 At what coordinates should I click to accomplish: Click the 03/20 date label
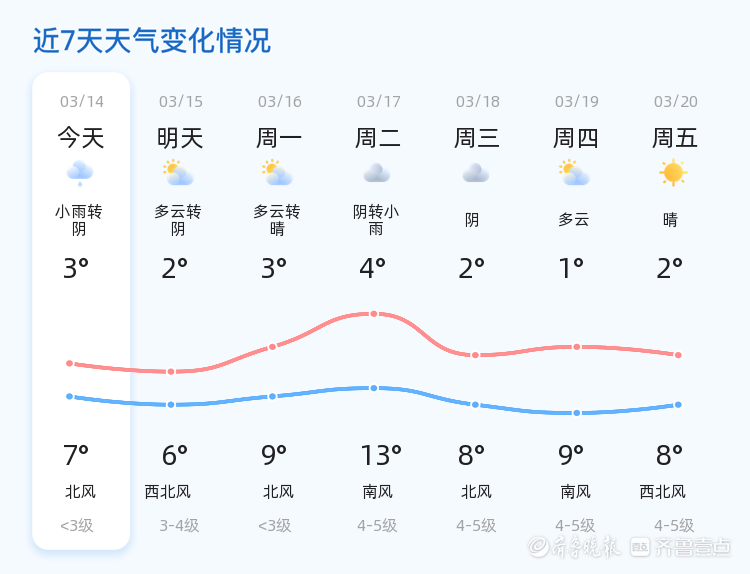pyautogui.click(x=676, y=102)
